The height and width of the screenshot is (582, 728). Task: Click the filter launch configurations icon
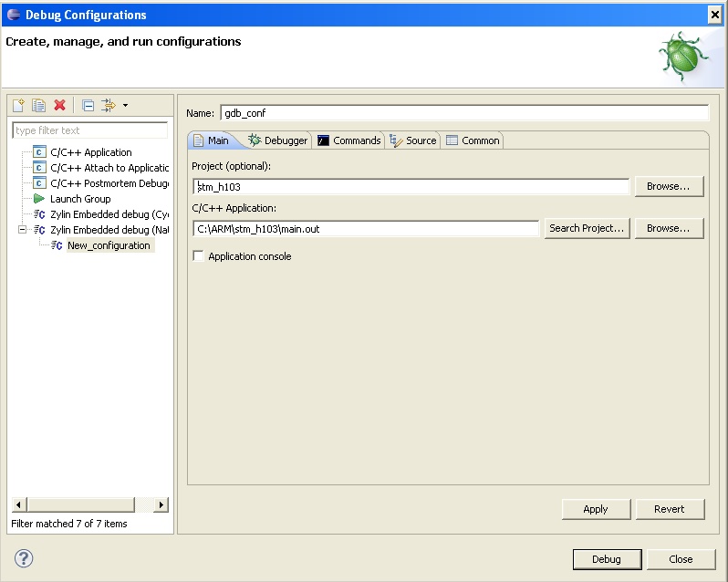[108, 106]
